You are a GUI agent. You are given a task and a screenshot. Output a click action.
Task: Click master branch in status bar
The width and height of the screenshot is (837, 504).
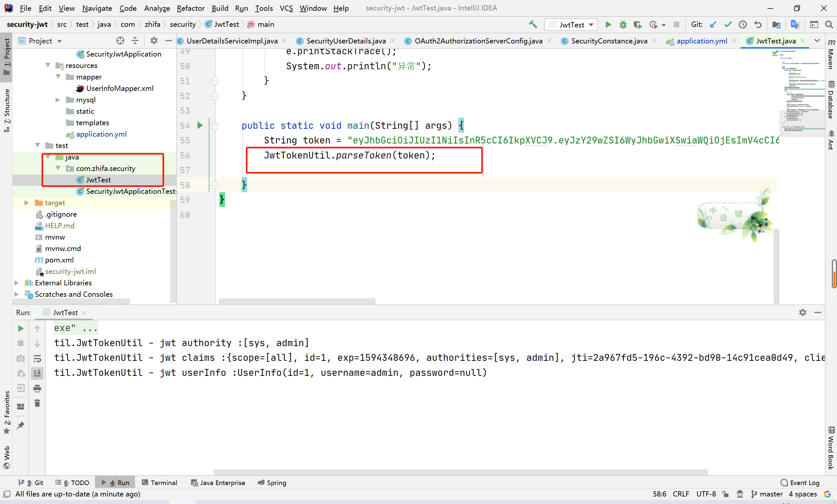pos(770,494)
